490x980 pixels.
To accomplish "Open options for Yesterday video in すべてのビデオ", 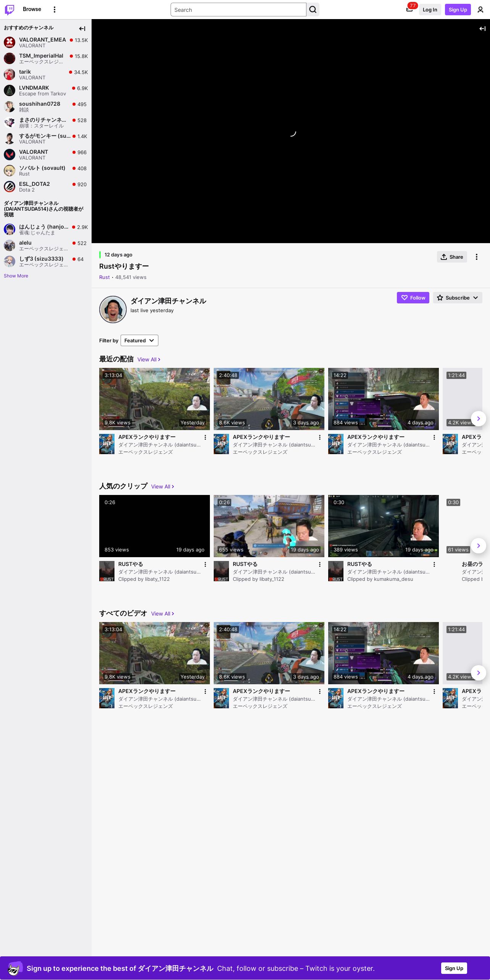I will pos(205,691).
